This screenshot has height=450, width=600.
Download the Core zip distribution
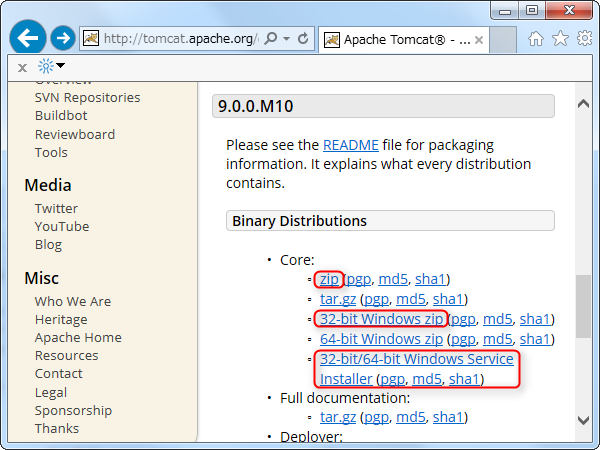[x=329, y=279]
